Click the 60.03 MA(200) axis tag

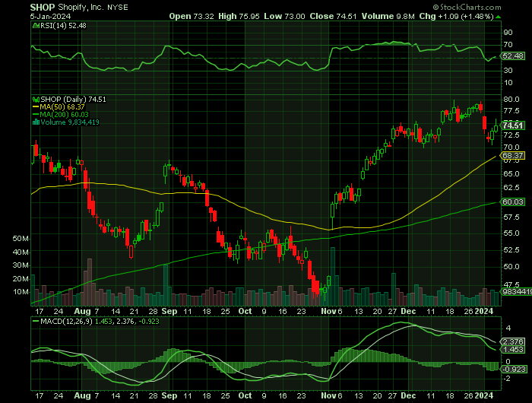[x=513, y=201]
